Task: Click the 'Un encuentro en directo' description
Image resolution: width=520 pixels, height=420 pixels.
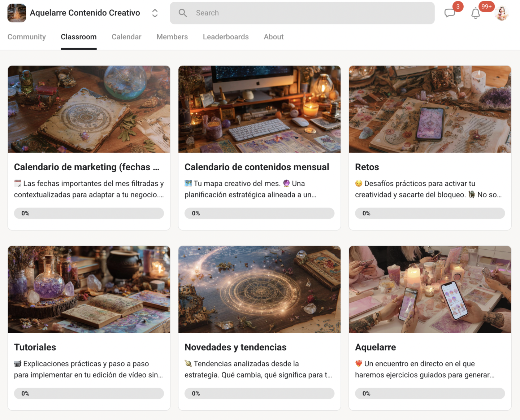Action: (x=425, y=369)
